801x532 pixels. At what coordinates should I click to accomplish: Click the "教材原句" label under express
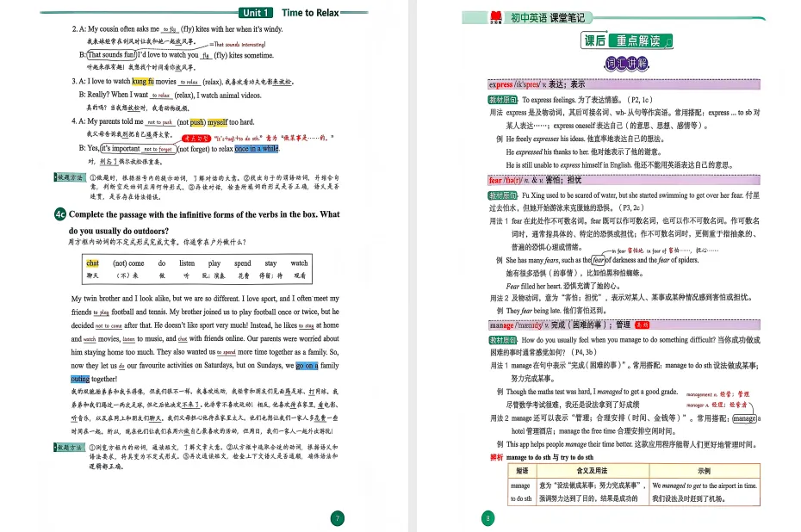coord(503,100)
